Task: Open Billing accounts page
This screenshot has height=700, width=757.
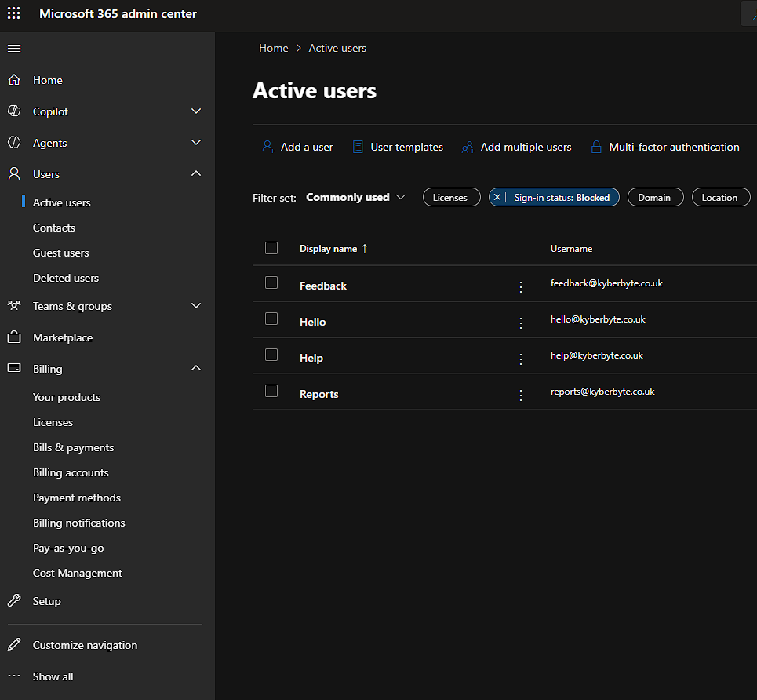Action: tap(71, 472)
